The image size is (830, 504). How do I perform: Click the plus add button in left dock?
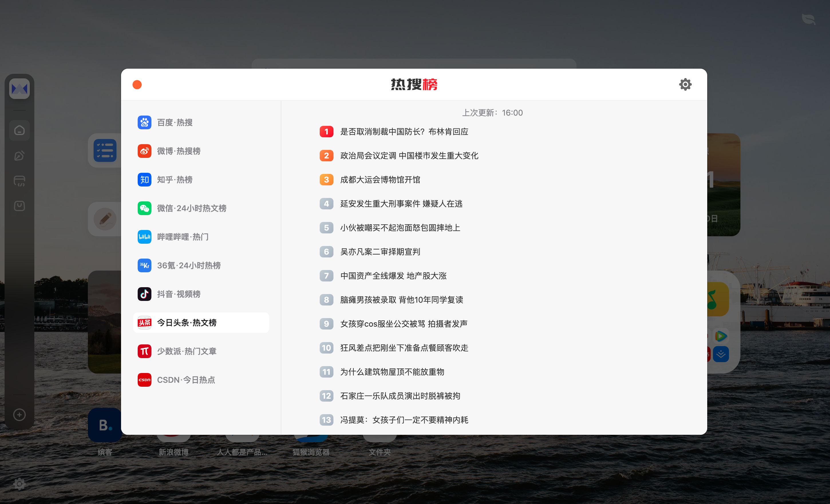(x=19, y=415)
